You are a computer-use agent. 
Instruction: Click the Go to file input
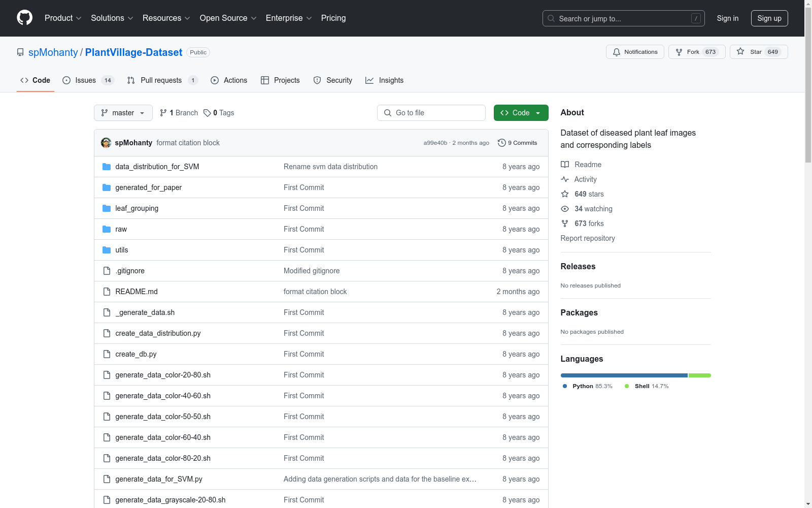point(431,113)
